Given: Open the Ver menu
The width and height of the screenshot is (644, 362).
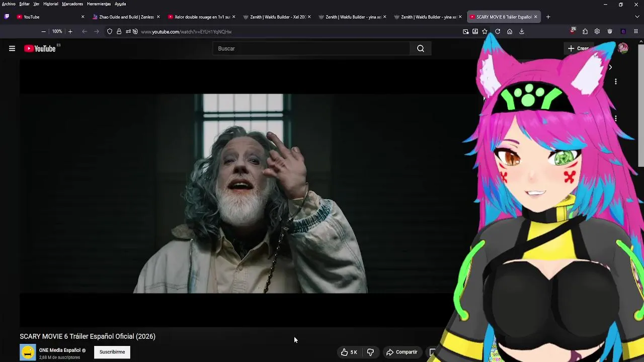Looking at the screenshot, I should point(36,4).
